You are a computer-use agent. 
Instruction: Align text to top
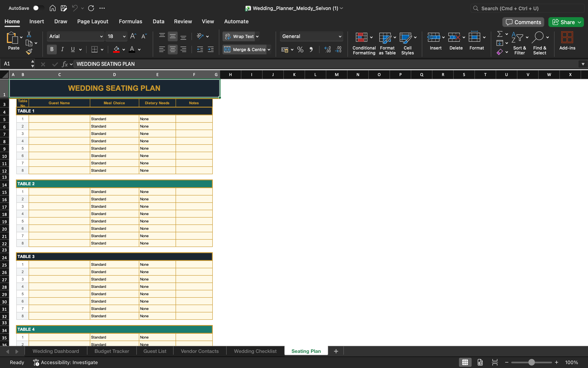coord(162,36)
